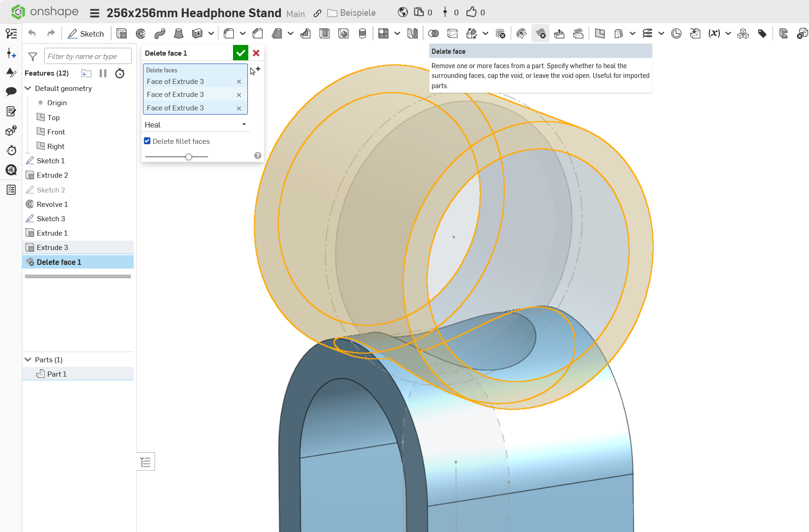Open the tag custom features icon

point(762,33)
